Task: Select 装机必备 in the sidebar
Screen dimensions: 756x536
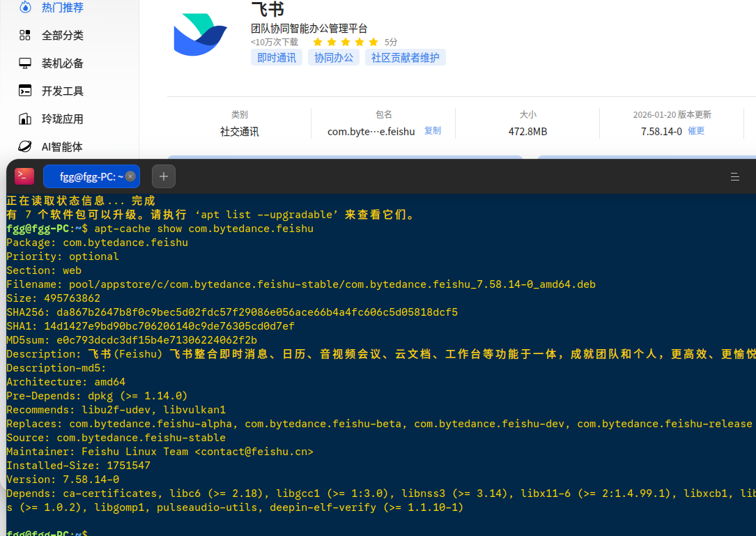Action: [x=62, y=63]
